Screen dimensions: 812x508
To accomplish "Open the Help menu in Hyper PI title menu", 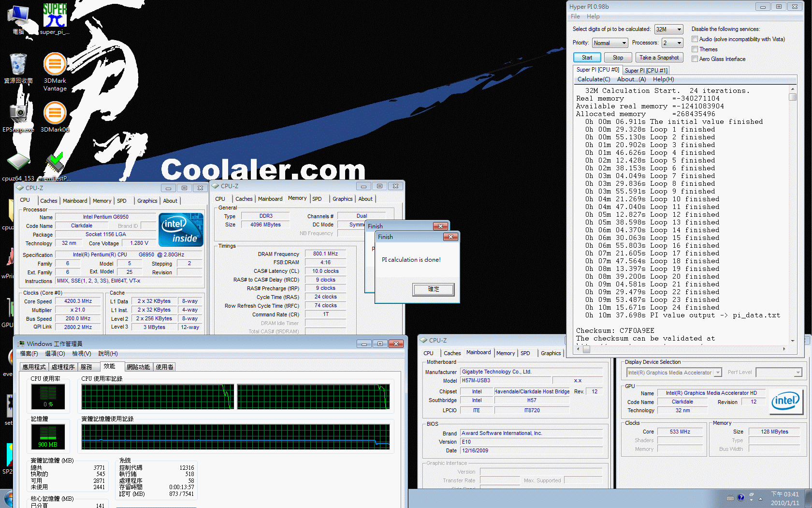I will (593, 16).
